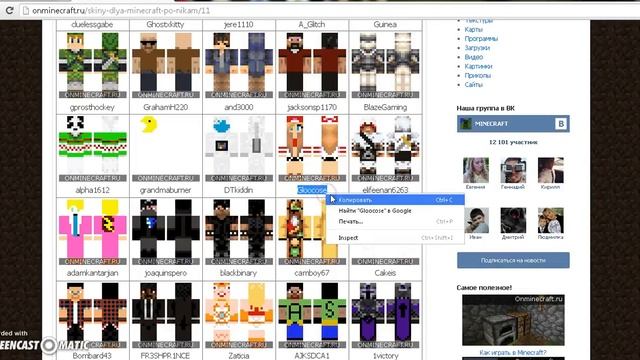Open the Приколы sidebar link

(478, 76)
